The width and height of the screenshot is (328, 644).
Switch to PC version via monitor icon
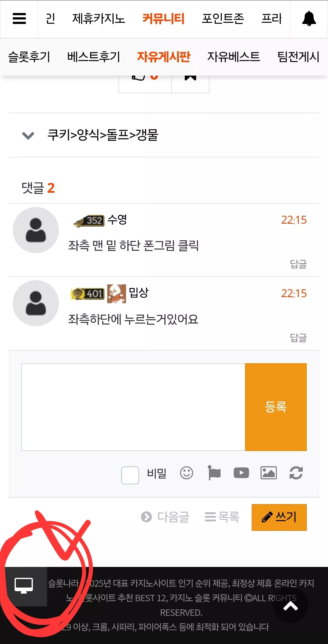tap(24, 586)
